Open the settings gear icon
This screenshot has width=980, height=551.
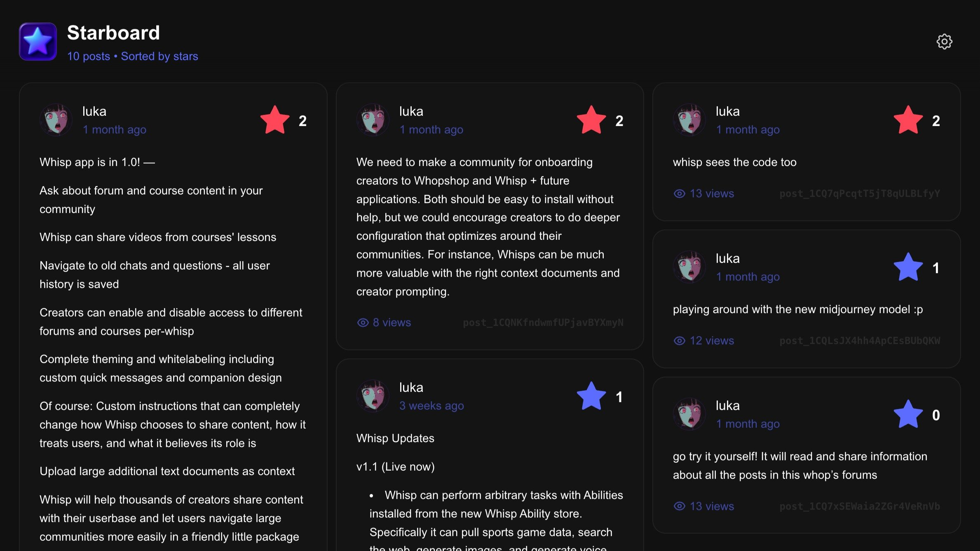(x=944, y=41)
